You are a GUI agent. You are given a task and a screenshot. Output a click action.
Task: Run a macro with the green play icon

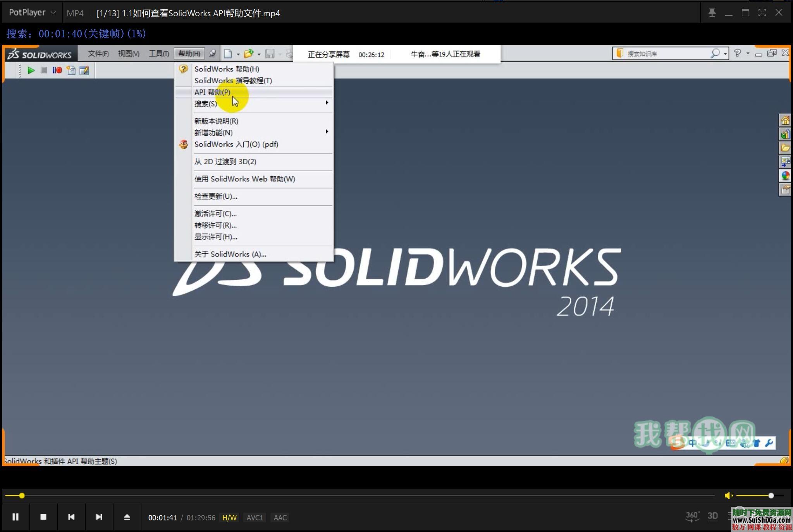pyautogui.click(x=31, y=70)
